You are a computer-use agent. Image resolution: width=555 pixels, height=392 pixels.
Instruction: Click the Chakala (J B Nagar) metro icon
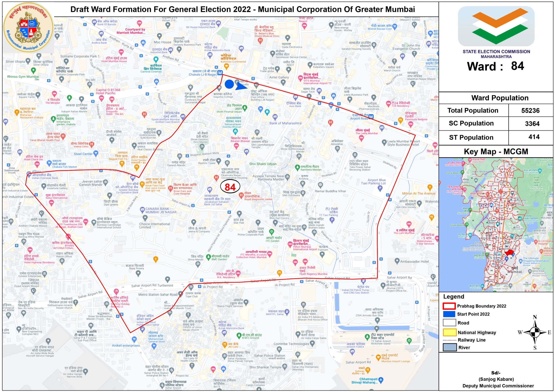[x=220, y=73]
